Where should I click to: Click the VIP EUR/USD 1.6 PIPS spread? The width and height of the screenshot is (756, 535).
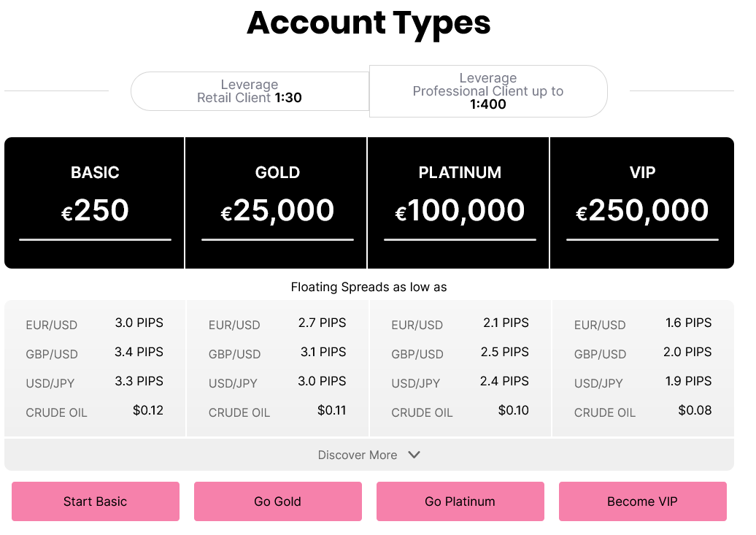click(688, 323)
